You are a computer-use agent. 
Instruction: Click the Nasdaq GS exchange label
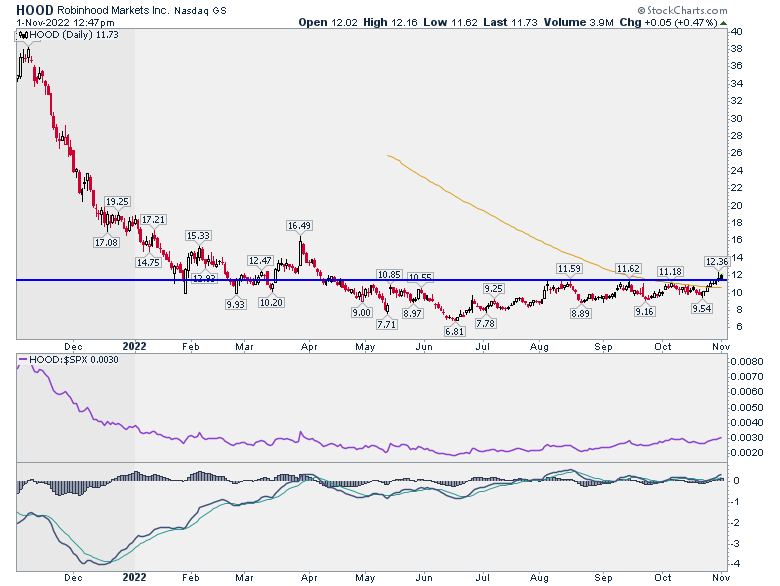(200, 11)
